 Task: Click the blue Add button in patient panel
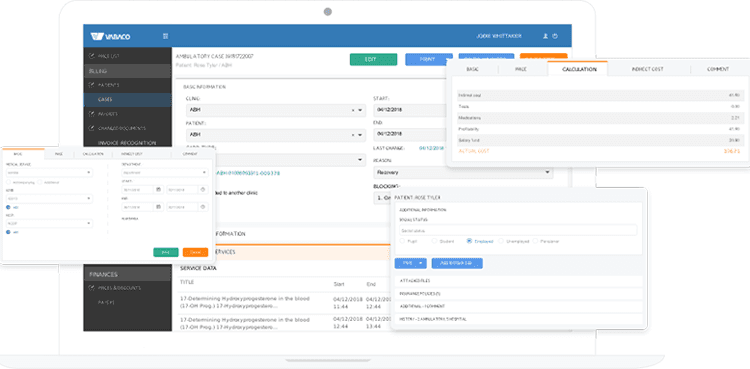[457, 263]
